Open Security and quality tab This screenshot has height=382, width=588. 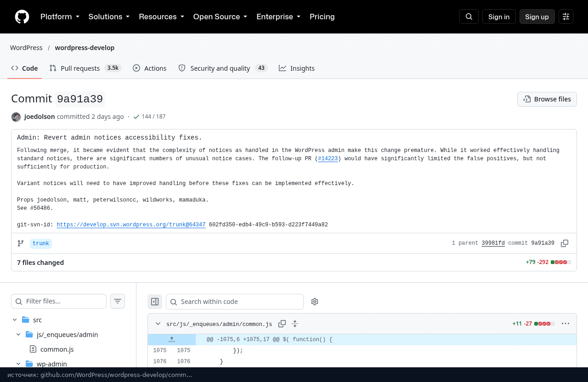tap(223, 68)
